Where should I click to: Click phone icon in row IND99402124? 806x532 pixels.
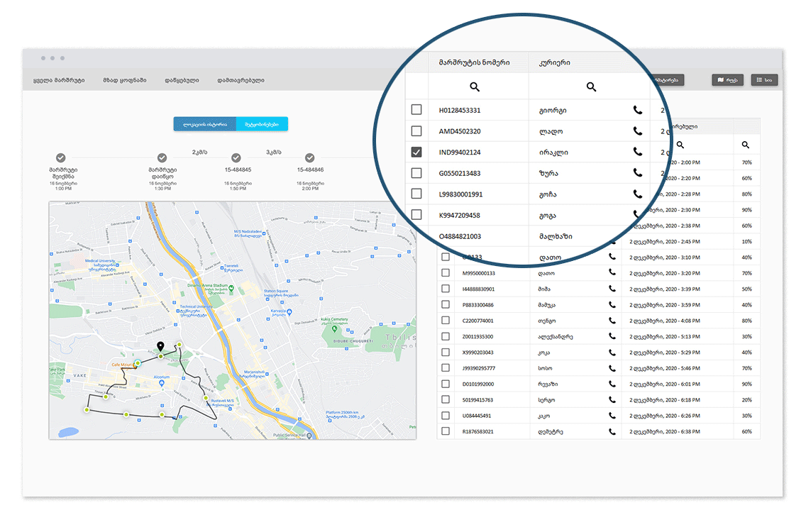click(x=638, y=152)
